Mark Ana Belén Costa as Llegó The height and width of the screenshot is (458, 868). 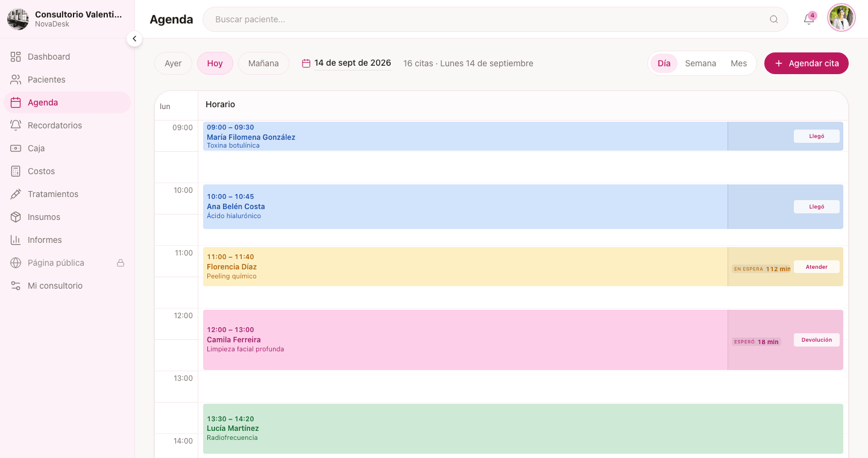click(x=817, y=207)
